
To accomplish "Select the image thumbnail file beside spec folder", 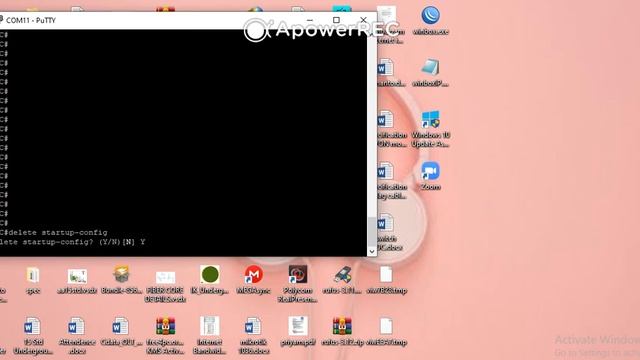I will pos(77,281).
